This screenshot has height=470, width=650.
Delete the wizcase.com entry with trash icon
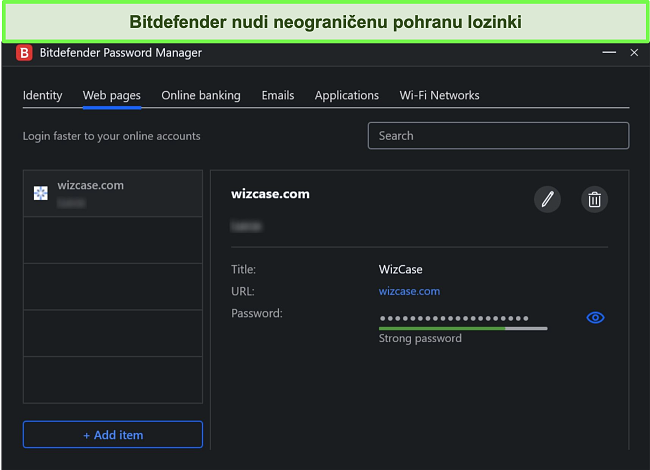594,199
